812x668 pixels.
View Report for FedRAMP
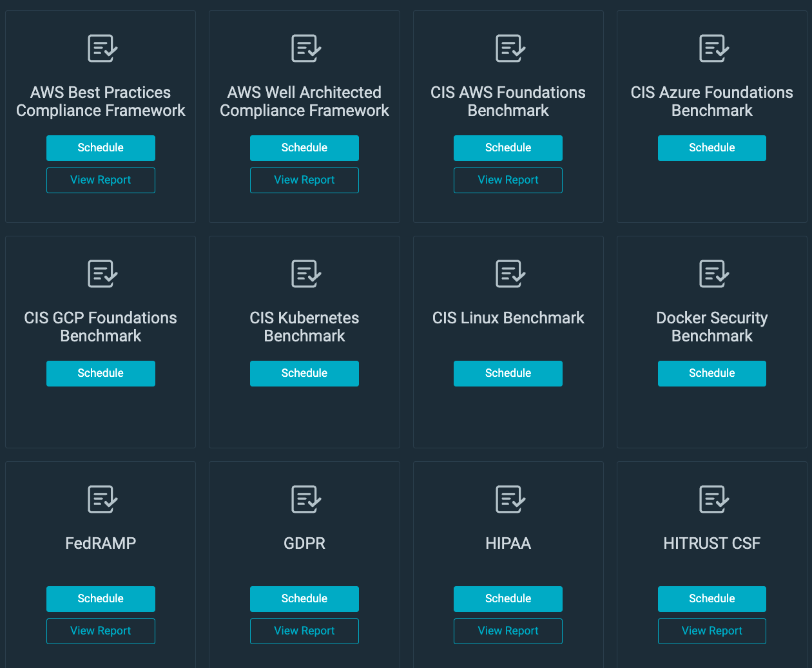tap(101, 631)
